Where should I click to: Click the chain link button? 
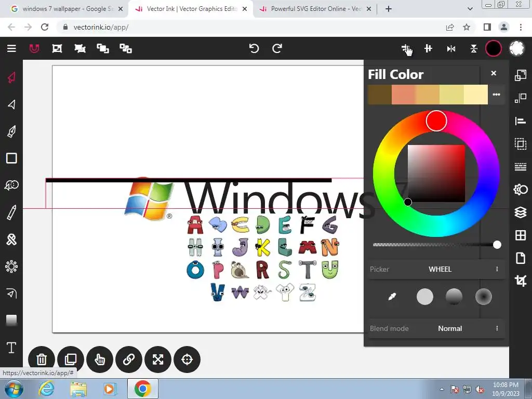(129, 360)
